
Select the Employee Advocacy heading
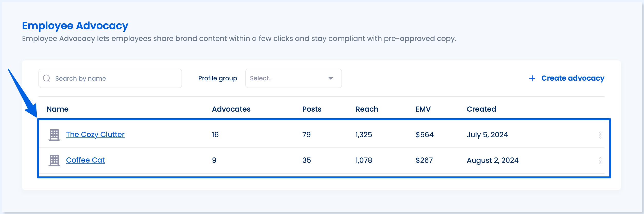click(x=75, y=25)
